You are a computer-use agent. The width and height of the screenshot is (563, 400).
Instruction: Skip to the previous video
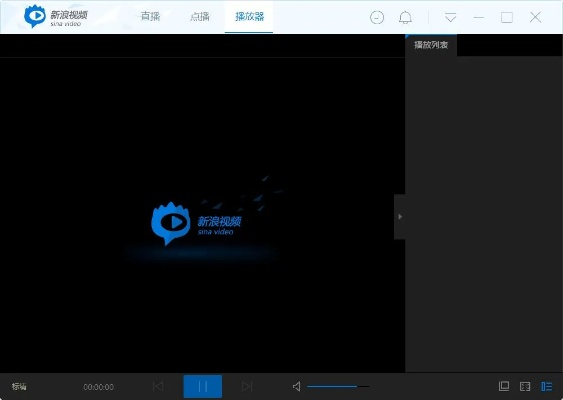pyautogui.click(x=158, y=386)
